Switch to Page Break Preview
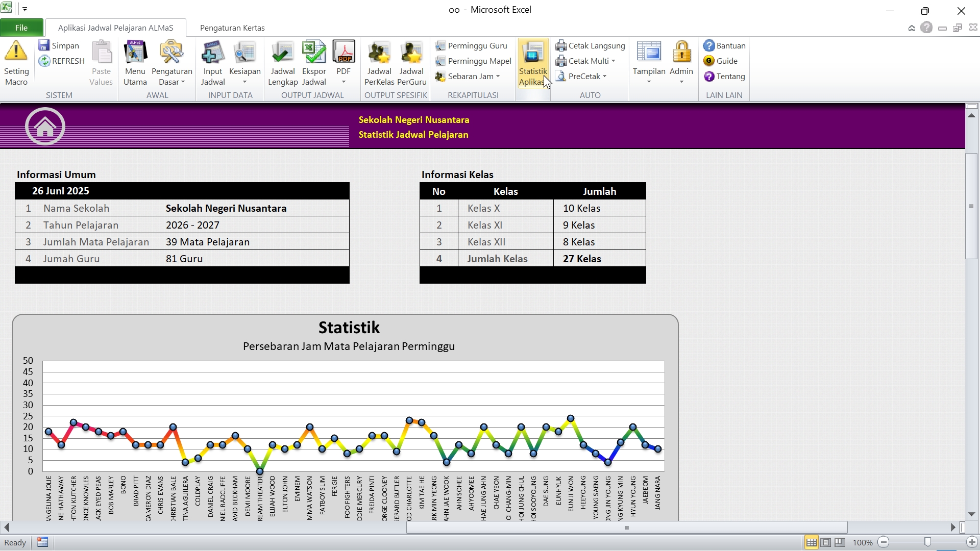This screenshot has height=551, width=980. pos(840,542)
